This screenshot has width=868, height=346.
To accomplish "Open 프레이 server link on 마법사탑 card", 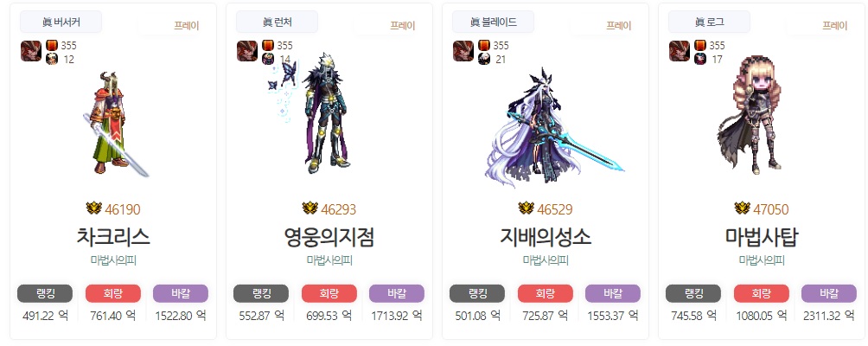I will (x=835, y=25).
